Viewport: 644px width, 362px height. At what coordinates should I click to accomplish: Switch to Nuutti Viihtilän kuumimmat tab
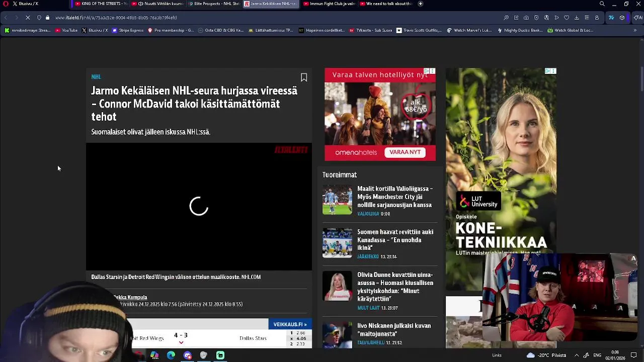click(157, 4)
